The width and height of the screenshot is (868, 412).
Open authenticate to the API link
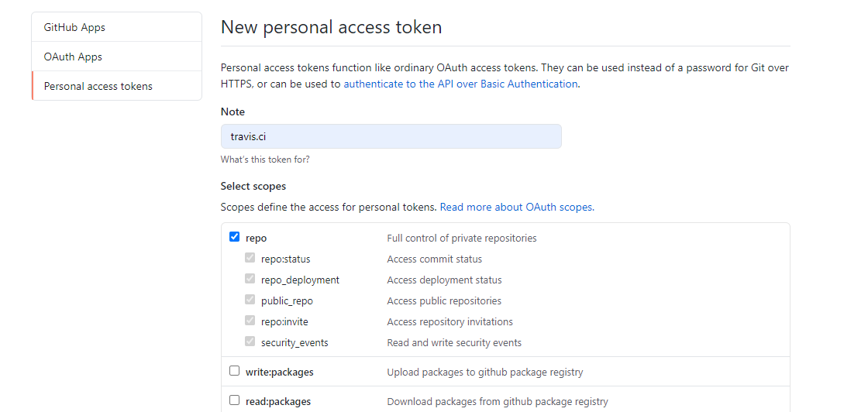tap(460, 84)
